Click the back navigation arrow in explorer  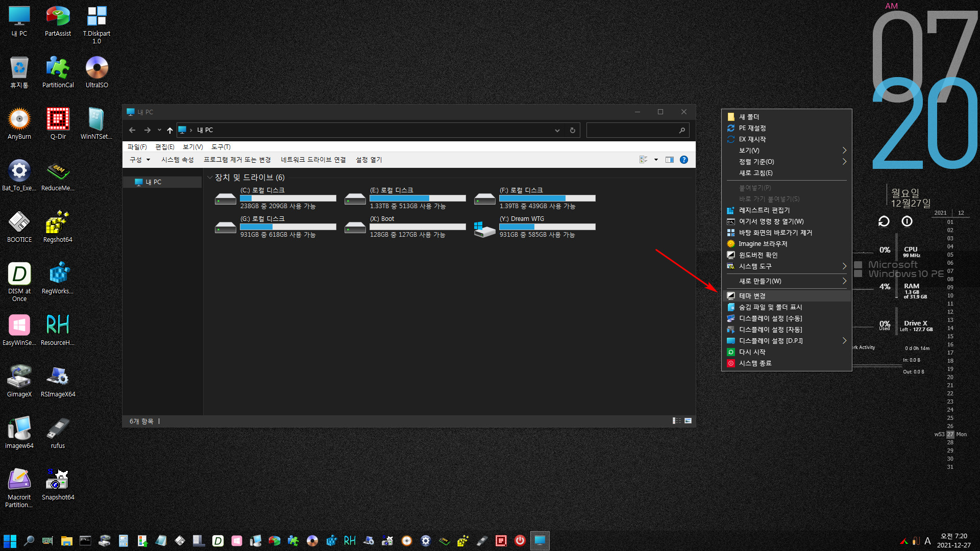(x=132, y=130)
